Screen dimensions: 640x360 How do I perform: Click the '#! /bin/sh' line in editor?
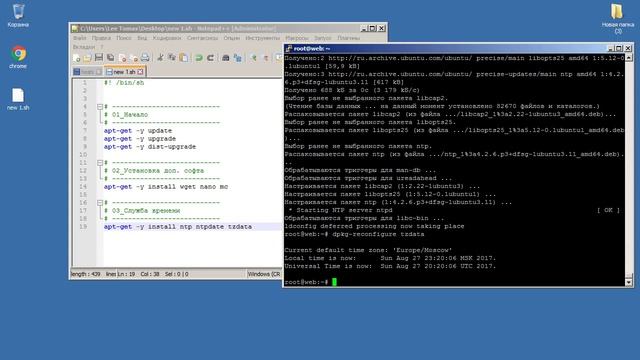(124, 83)
